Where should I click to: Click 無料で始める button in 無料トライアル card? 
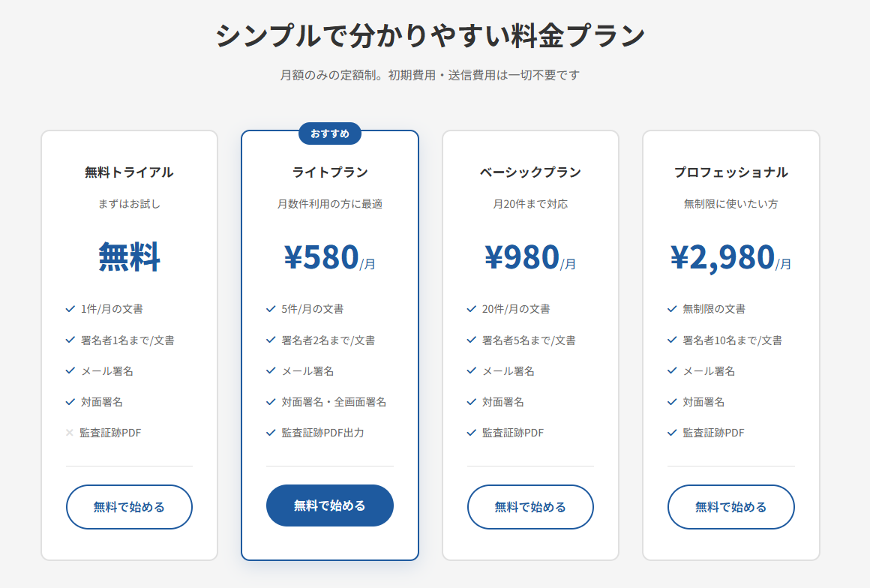pyautogui.click(x=129, y=507)
